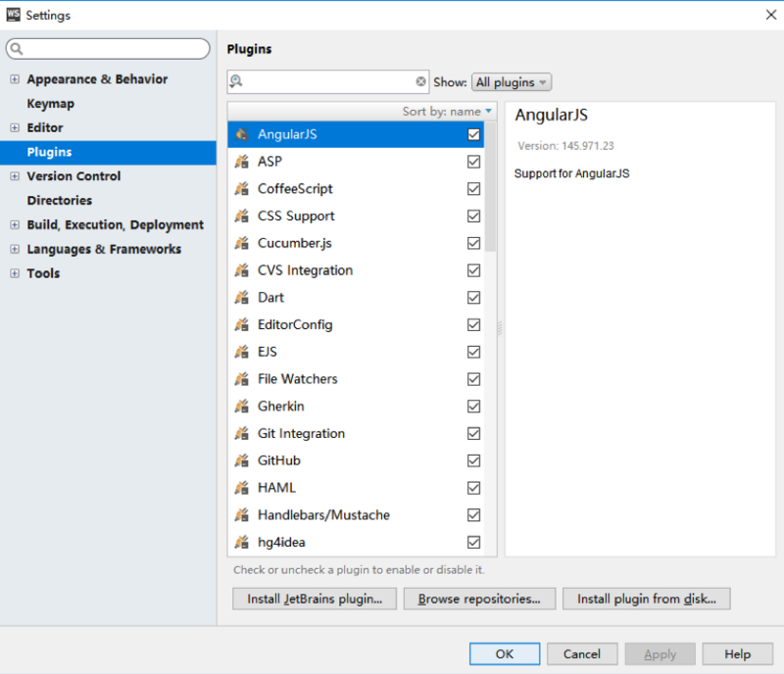Select the File Watchers plugin row
Viewport: 784px width, 674px height.
(356, 379)
